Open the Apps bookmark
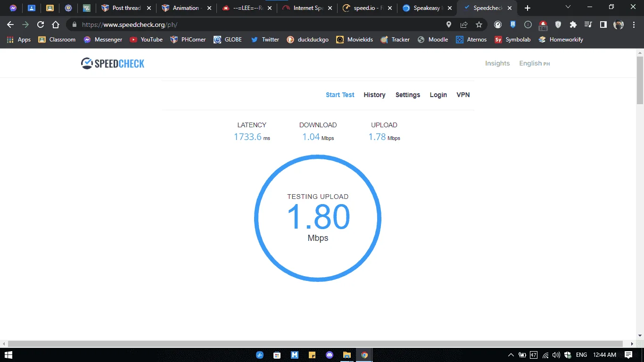Image resolution: width=644 pixels, height=362 pixels. click(18, 40)
